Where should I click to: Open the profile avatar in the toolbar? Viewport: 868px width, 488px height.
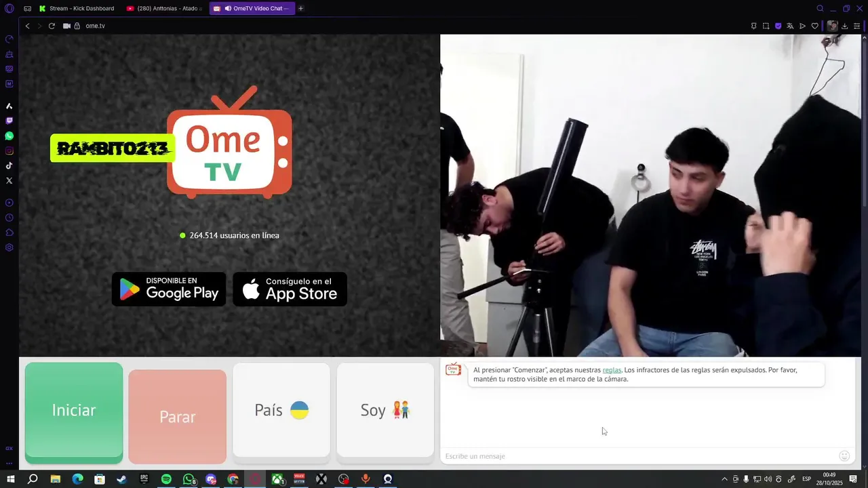coord(832,26)
